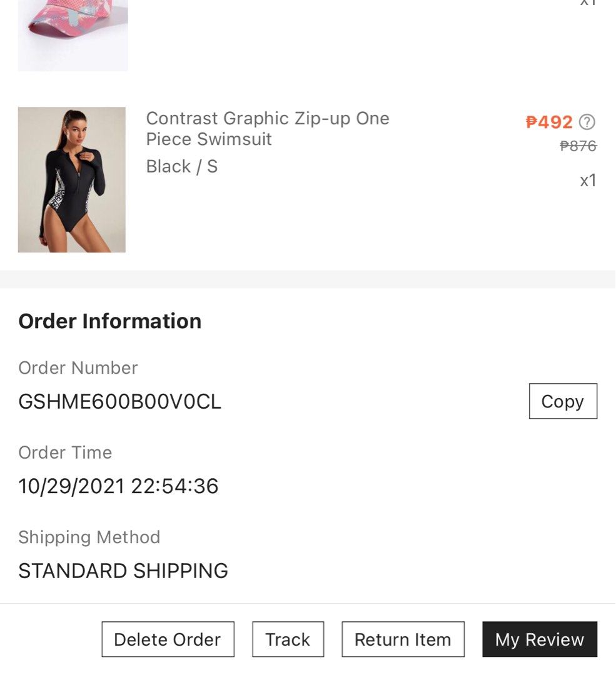Screen dimensions: 616x675
Task: Click the order time 10/29/2021 22:54:36
Action: 119,486
